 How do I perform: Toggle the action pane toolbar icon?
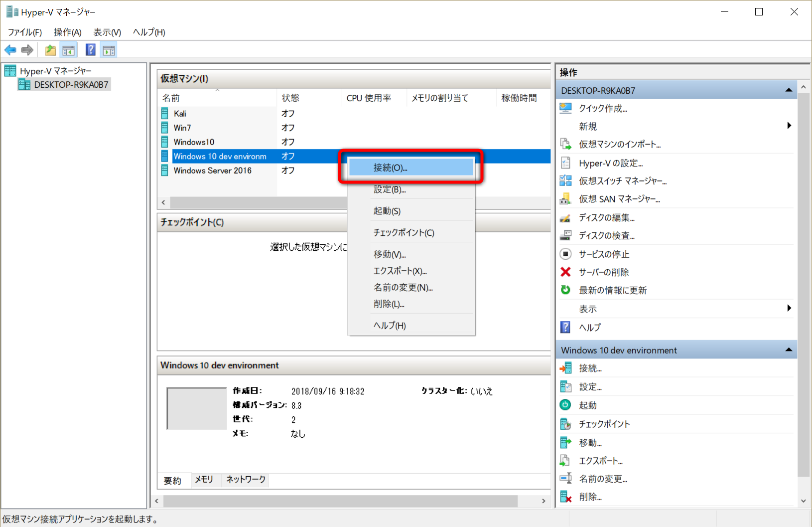click(109, 50)
